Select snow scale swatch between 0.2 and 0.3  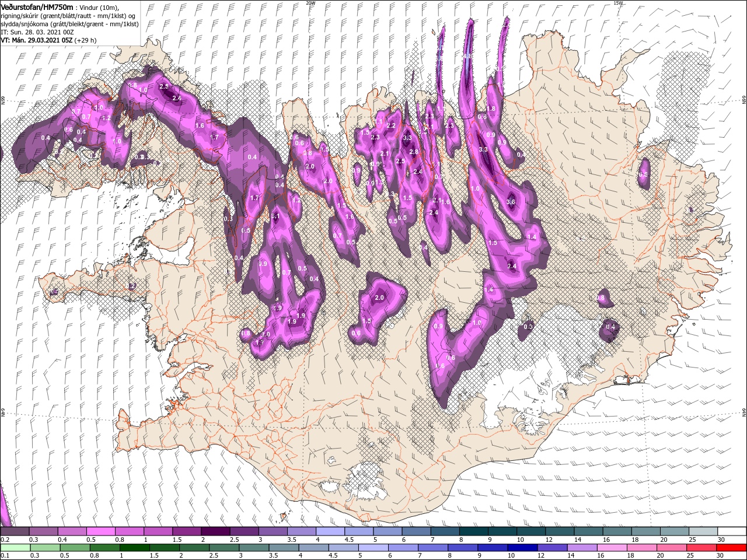click(15, 531)
